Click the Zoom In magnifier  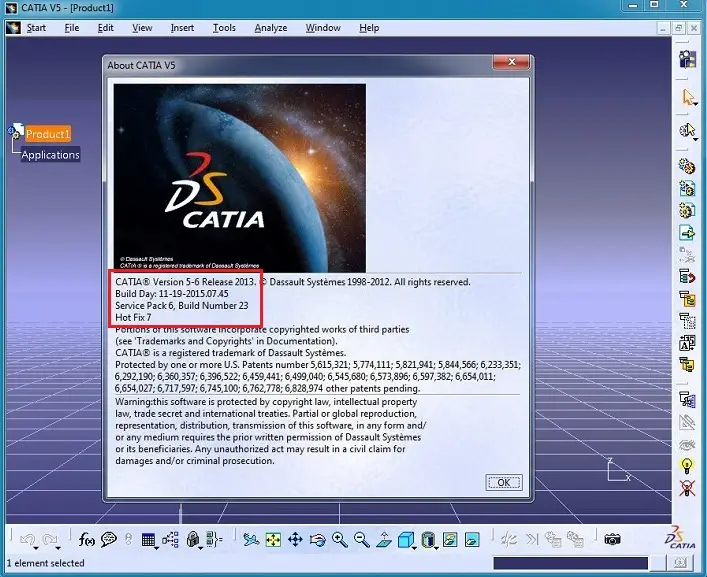coord(340,539)
